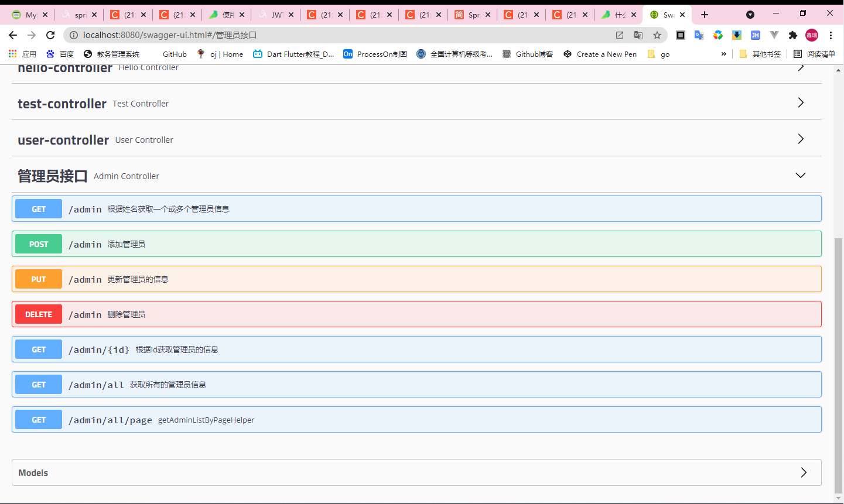Click the user-controller heading text
The width and height of the screenshot is (844, 504).
click(x=63, y=140)
